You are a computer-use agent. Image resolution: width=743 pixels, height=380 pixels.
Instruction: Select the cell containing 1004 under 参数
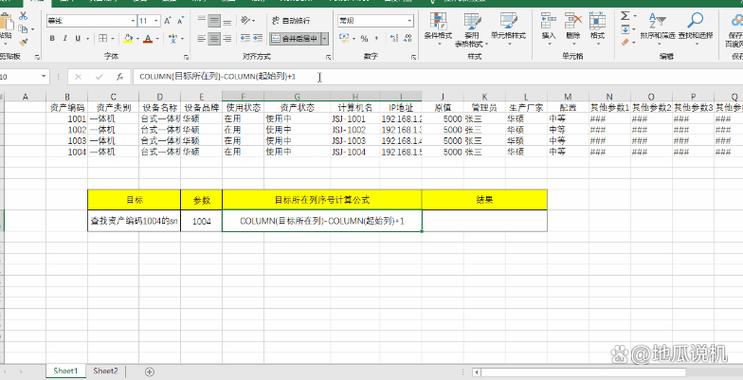(x=201, y=221)
